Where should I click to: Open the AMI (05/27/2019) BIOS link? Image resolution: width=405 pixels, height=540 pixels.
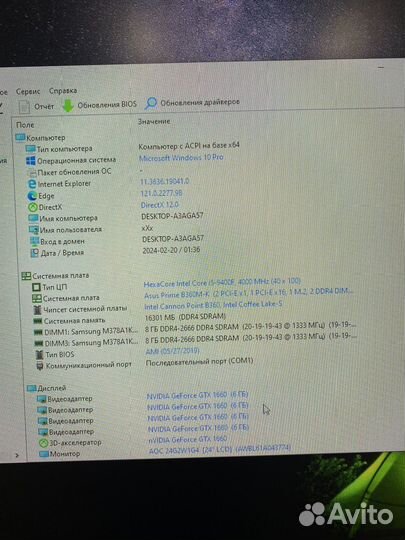[173, 351]
